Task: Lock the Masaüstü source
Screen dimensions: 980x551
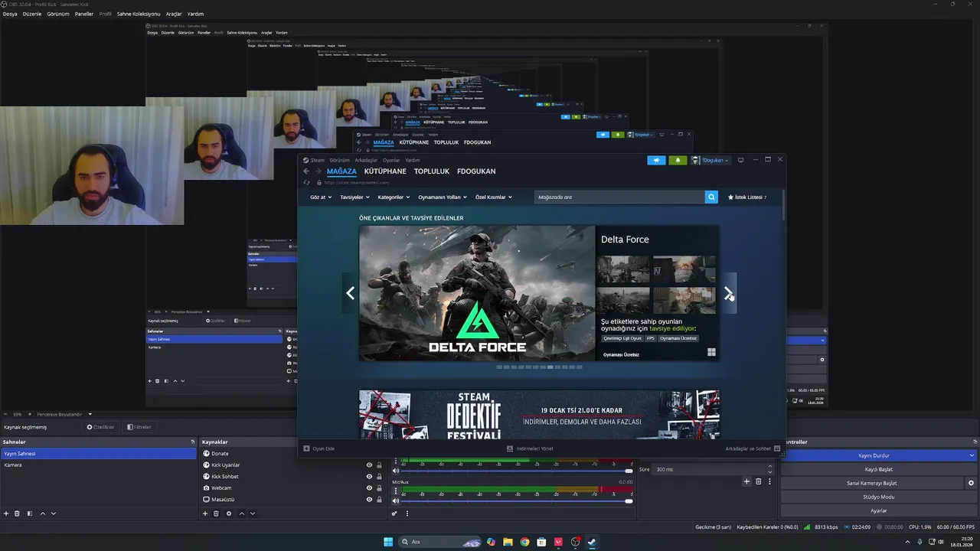Action: [x=379, y=500]
